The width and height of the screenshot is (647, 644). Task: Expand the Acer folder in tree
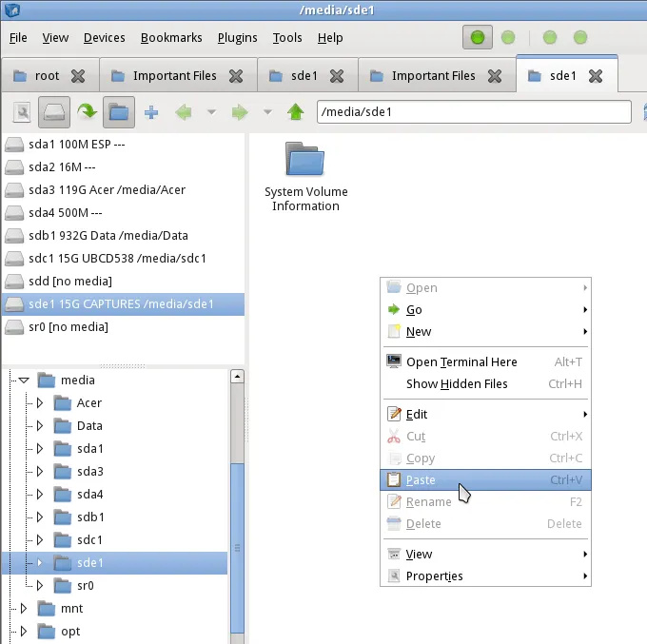(x=40, y=403)
